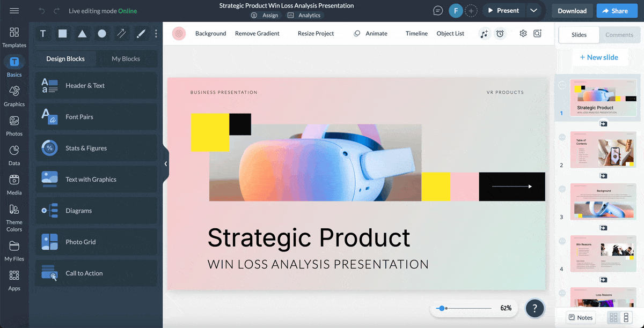Toggle the phone preview layout view
Viewport: 644px width, 328px height.
point(627,317)
